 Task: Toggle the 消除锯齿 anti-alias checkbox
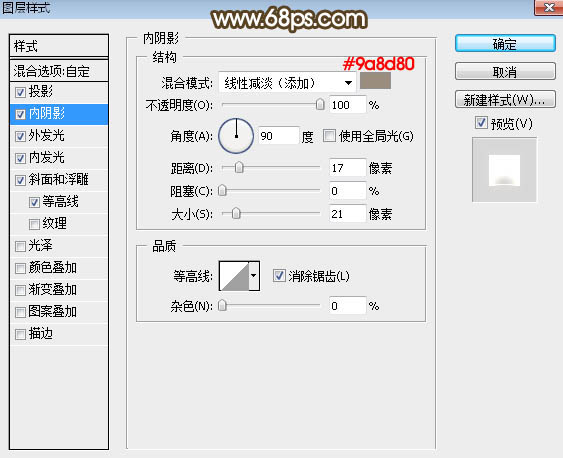(x=279, y=276)
